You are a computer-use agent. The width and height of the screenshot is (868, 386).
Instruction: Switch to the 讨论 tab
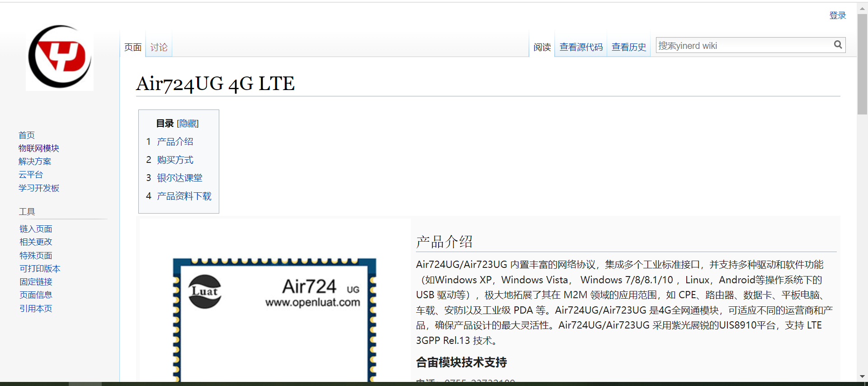pos(159,47)
